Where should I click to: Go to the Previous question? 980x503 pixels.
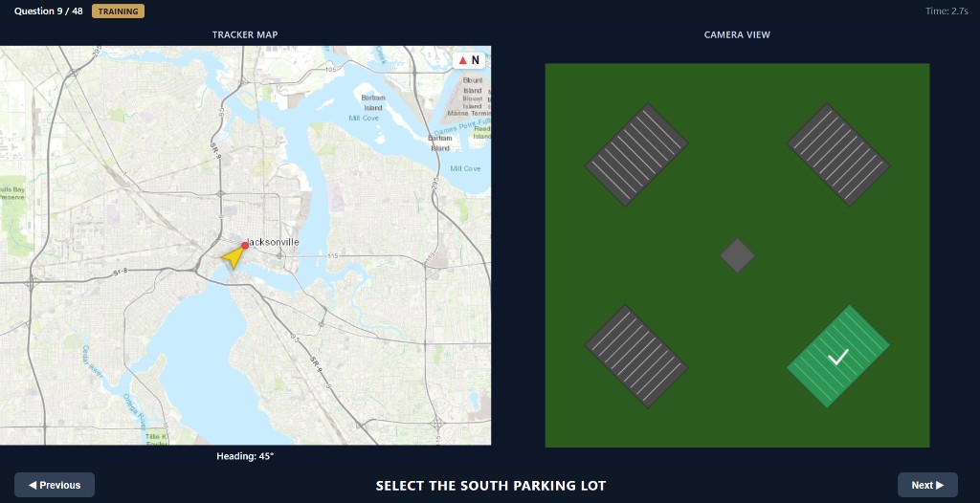click(55, 485)
